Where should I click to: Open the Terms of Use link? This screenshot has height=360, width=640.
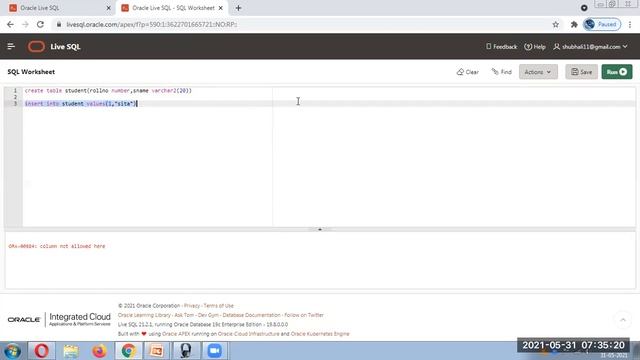pos(218,306)
